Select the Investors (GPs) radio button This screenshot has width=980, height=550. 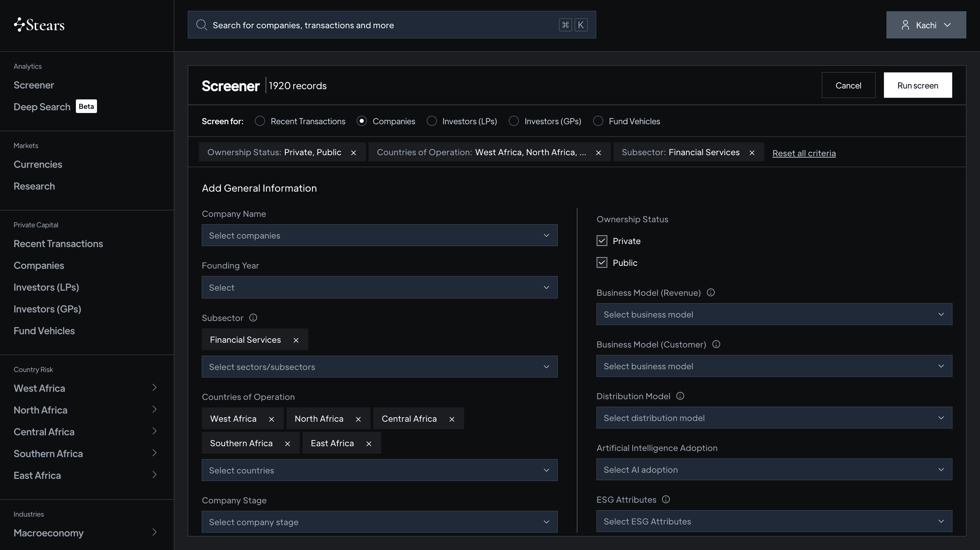click(514, 121)
